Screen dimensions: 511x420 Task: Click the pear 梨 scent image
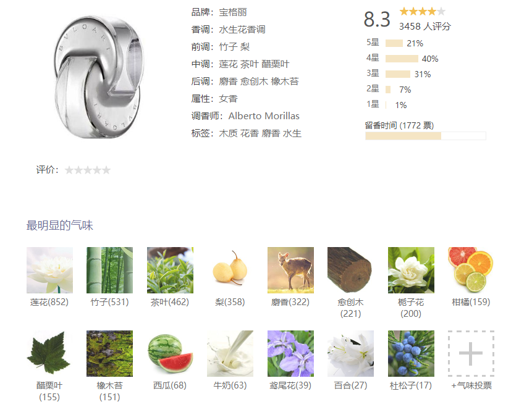(230, 270)
